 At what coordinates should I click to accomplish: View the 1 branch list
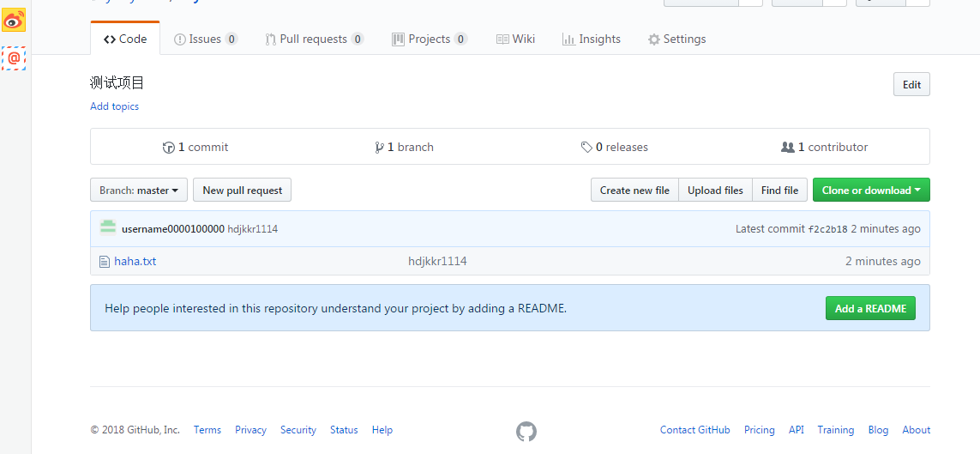[404, 147]
